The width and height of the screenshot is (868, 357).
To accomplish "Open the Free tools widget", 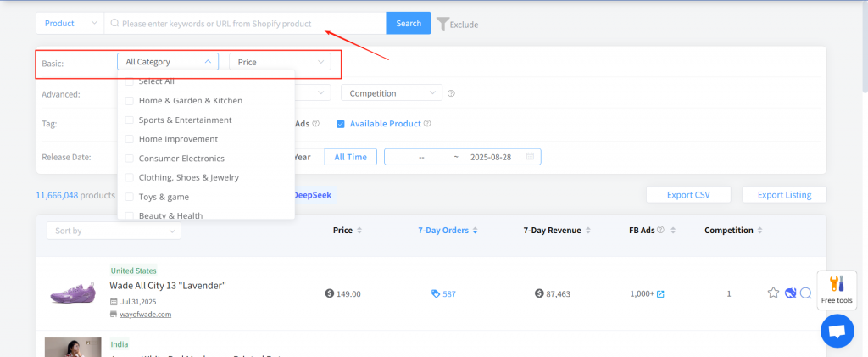I will click(837, 290).
